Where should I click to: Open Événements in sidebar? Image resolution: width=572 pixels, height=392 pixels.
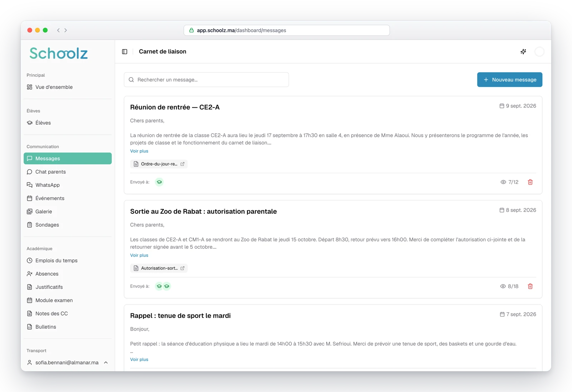pyautogui.click(x=68, y=198)
